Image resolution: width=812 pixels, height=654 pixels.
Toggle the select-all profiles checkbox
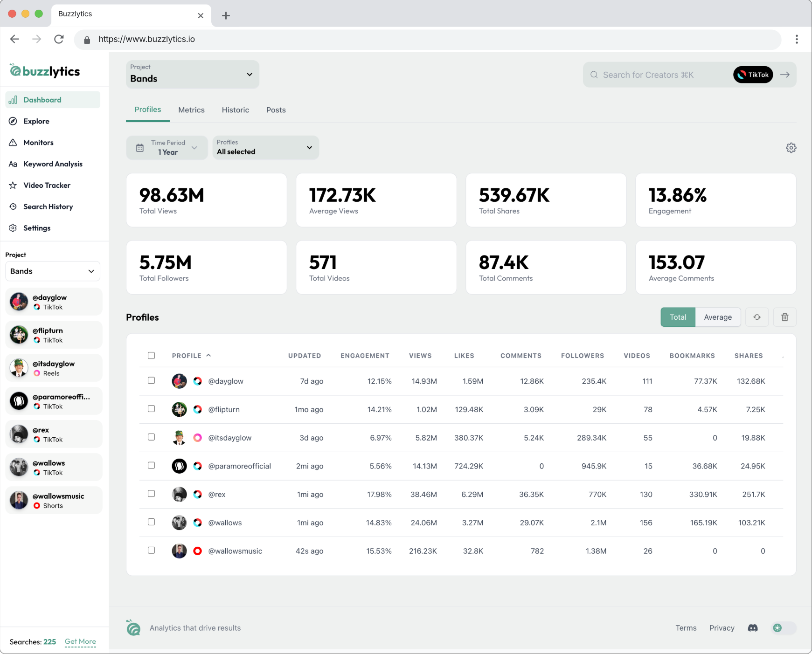(152, 356)
